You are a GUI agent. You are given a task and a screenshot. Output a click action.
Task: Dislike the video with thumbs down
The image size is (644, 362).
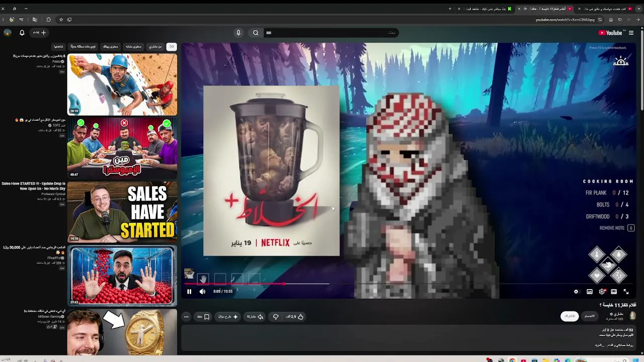276,317
